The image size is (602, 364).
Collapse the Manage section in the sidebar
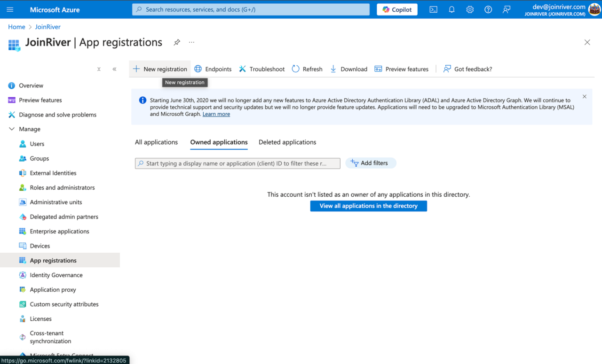11,129
